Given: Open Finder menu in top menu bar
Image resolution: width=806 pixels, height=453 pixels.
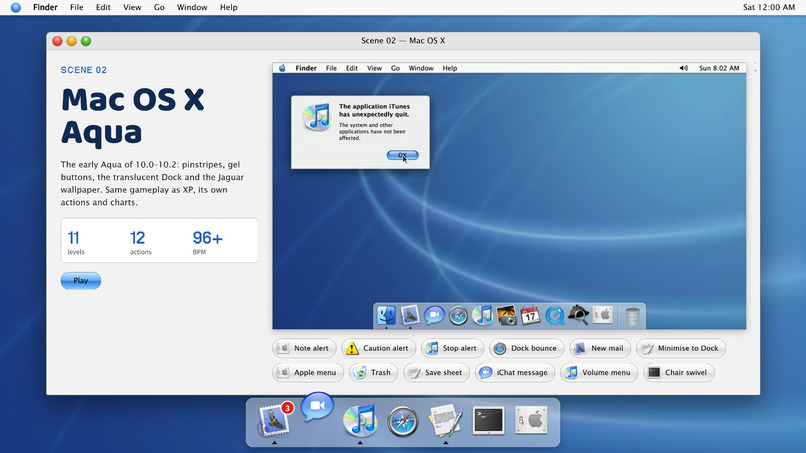Looking at the screenshot, I should pos(45,7).
